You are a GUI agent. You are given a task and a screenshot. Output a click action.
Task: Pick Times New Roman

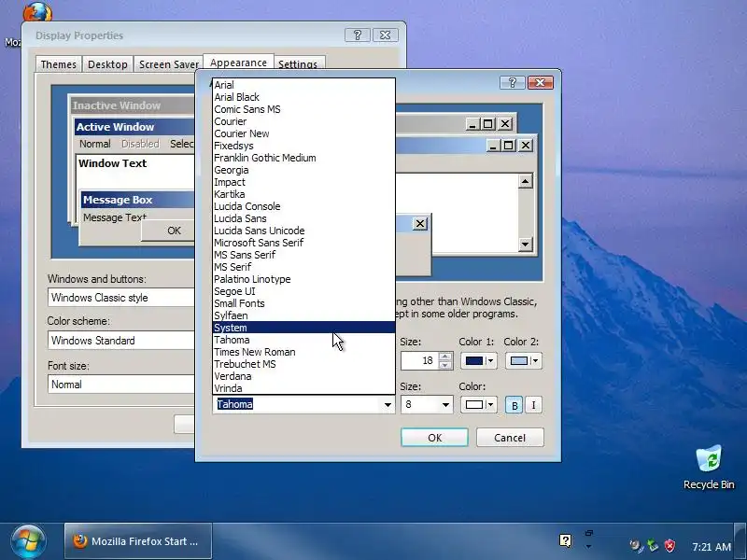point(303,352)
